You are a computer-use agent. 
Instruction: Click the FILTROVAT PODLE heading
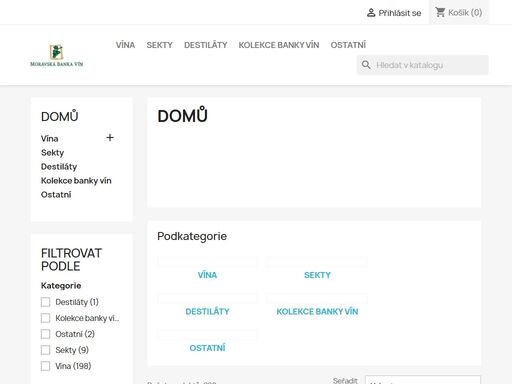pos(71,260)
